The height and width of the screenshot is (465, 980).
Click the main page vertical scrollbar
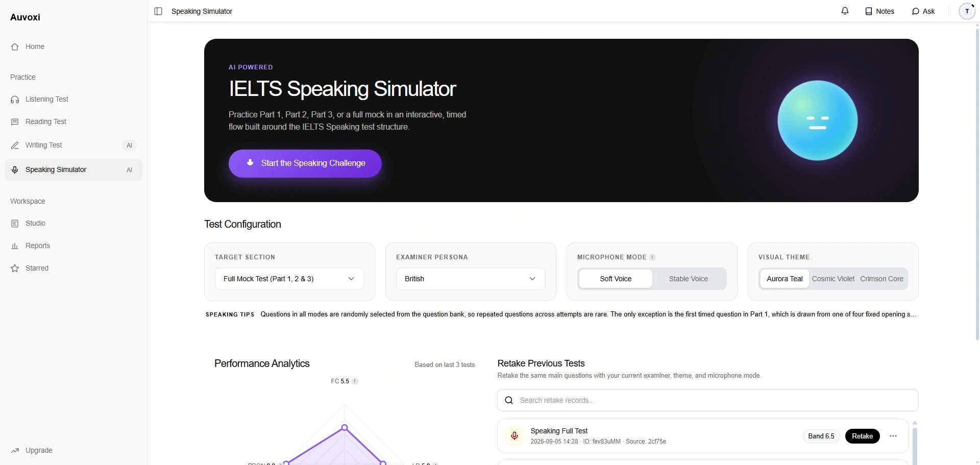pyautogui.click(x=977, y=184)
